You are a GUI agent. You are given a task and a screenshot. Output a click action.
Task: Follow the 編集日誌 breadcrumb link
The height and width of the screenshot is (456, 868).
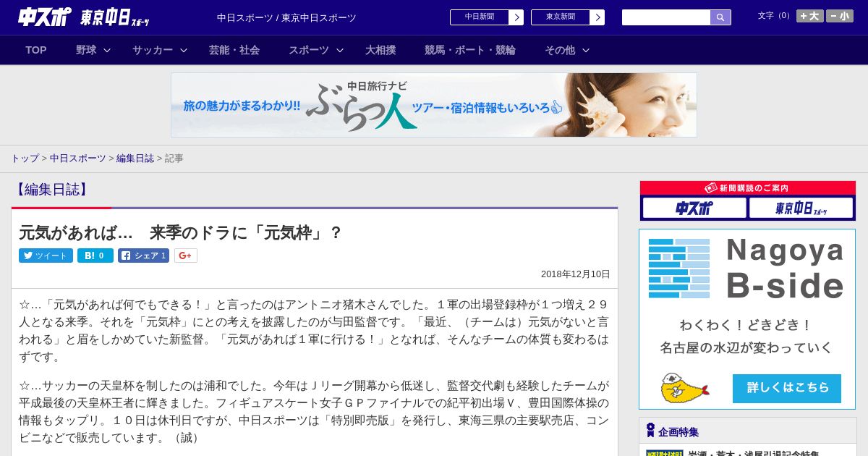pos(135,159)
